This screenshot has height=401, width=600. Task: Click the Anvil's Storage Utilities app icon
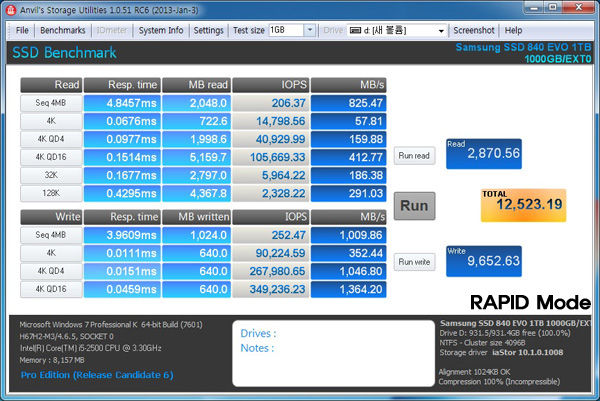[x=11, y=10]
